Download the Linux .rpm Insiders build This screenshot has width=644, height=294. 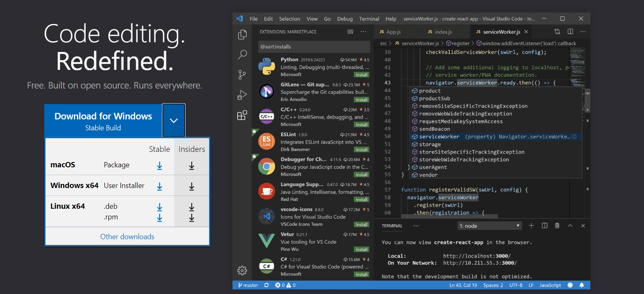click(192, 218)
